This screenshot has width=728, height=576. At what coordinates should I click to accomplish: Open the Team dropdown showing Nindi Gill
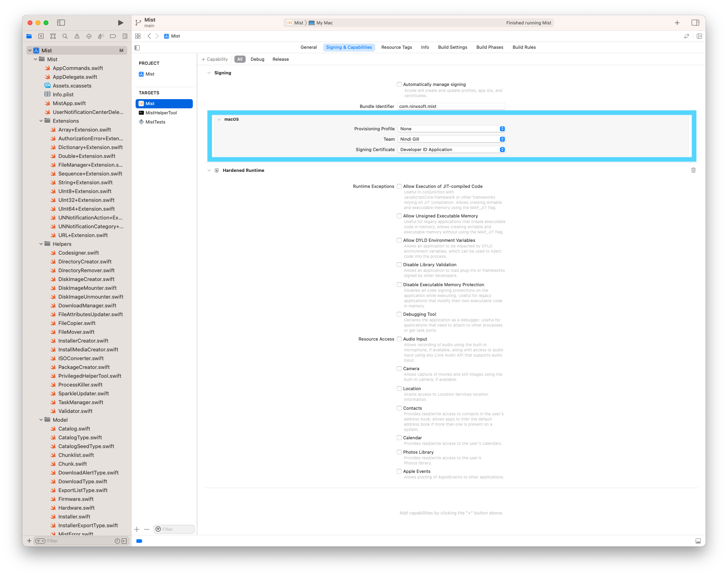452,139
